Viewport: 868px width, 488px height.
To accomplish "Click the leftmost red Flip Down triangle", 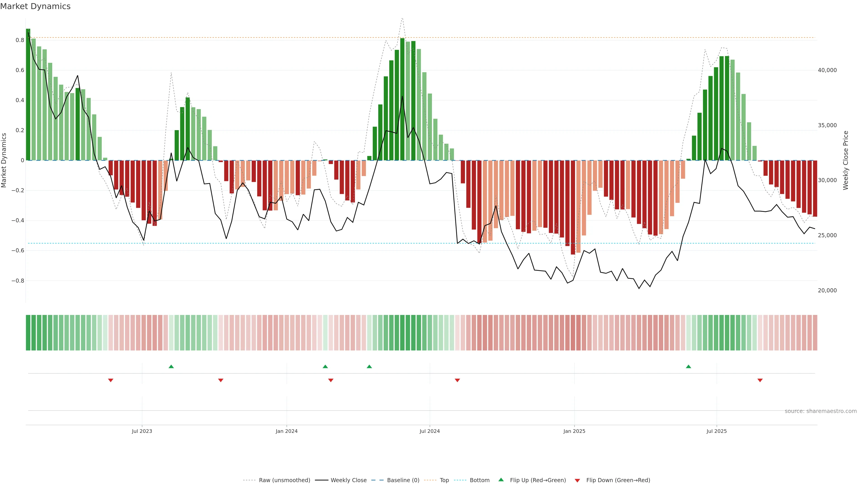I will [x=111, y=380].
